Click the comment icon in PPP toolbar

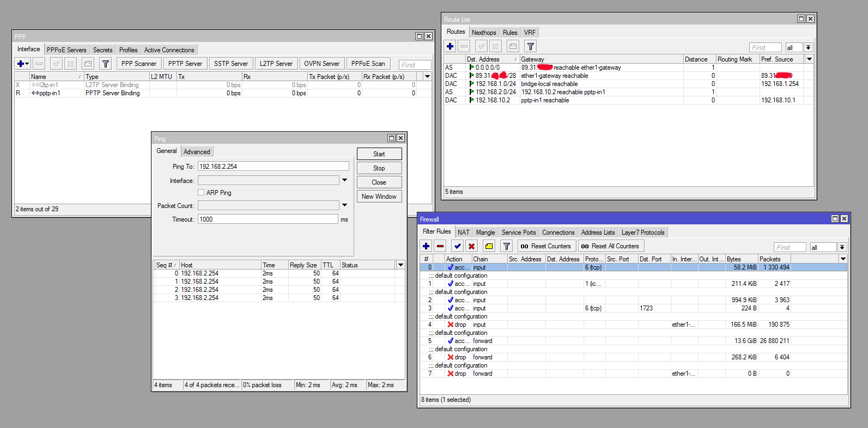(x=88, y=64)
